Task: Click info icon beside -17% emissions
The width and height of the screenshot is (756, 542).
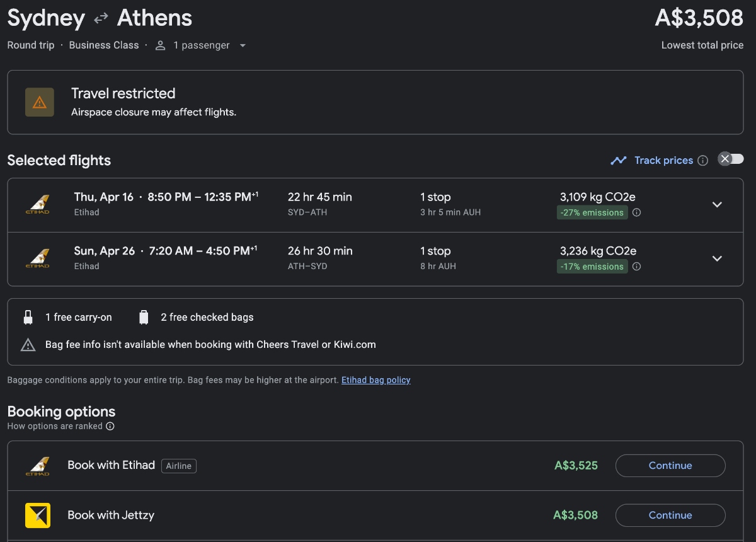Action: tap(636, 267)
